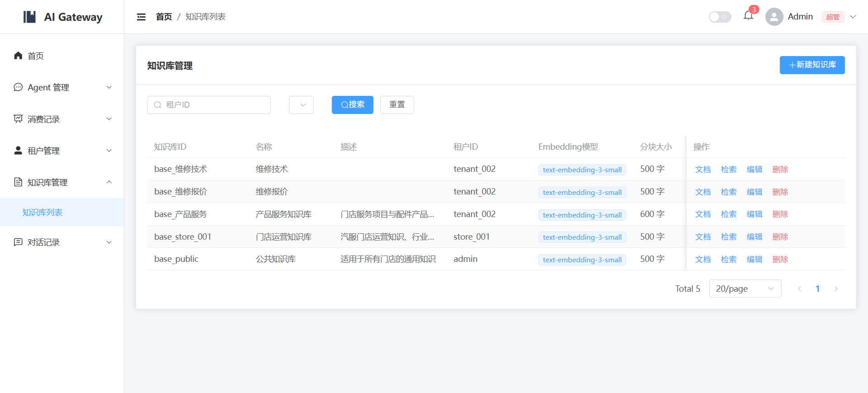Click the 消费记录 chart icon
The height and width of the screenshot is (393, 868).
click(18, 119)
